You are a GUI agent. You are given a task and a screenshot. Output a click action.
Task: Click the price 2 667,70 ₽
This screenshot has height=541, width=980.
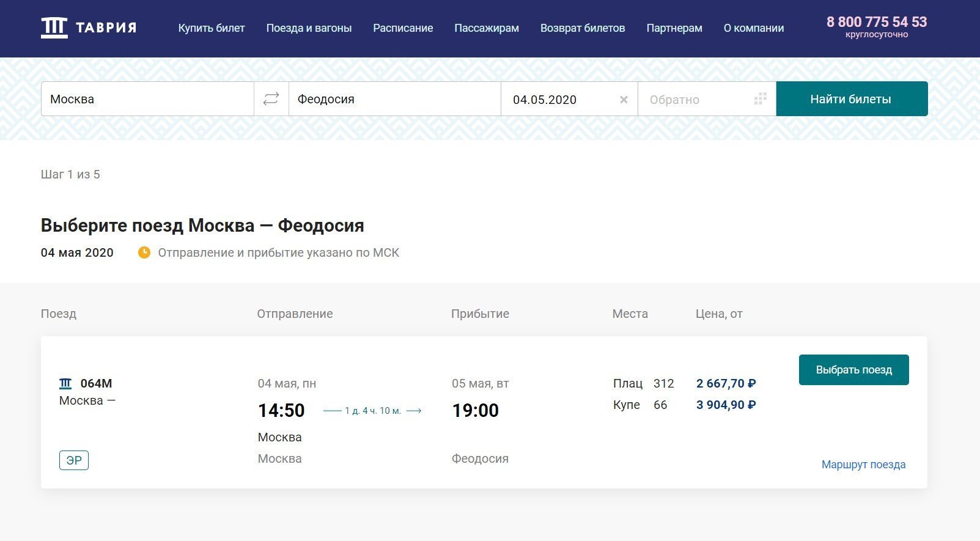coord(726,383)
